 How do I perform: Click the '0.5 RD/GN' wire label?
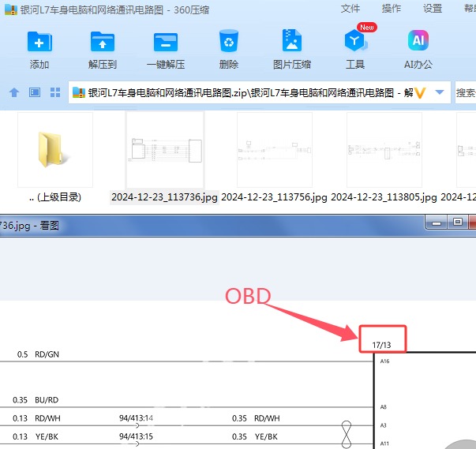coord(38,354)
